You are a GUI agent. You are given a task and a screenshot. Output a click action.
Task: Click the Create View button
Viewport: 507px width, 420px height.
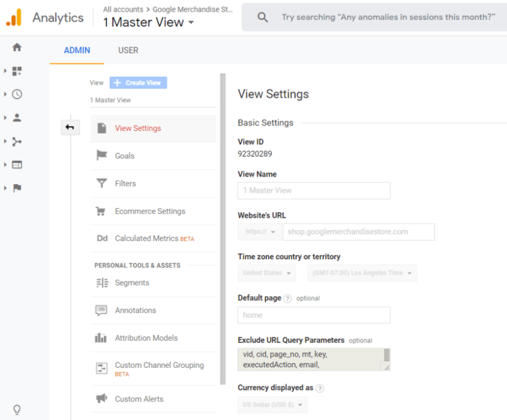point(138,82)
